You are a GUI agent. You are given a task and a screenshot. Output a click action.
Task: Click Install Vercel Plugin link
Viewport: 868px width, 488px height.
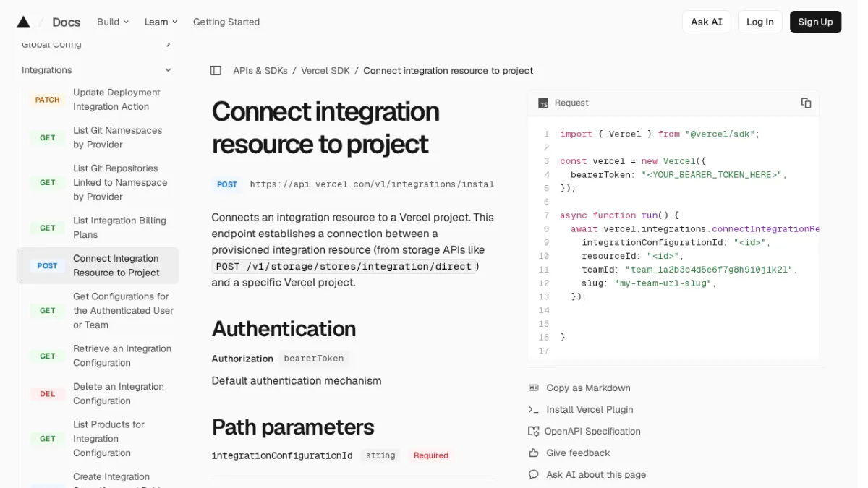click(590, 410)
